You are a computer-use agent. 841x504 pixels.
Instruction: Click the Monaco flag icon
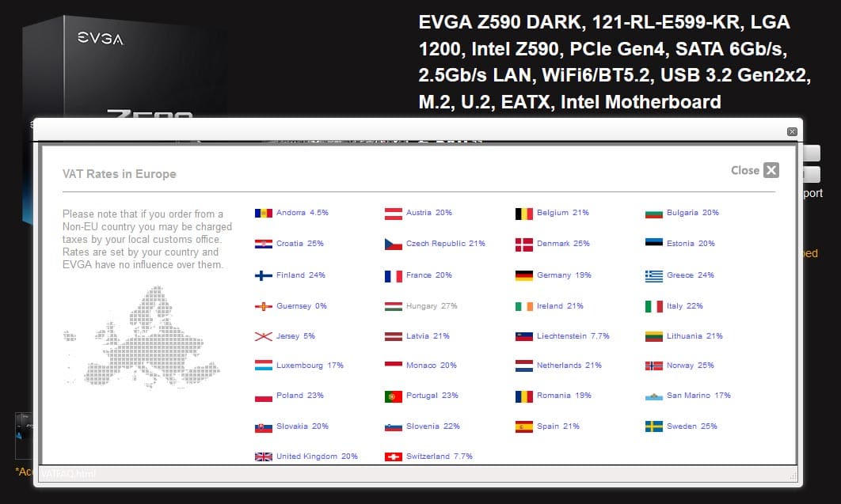click(393, 364)
